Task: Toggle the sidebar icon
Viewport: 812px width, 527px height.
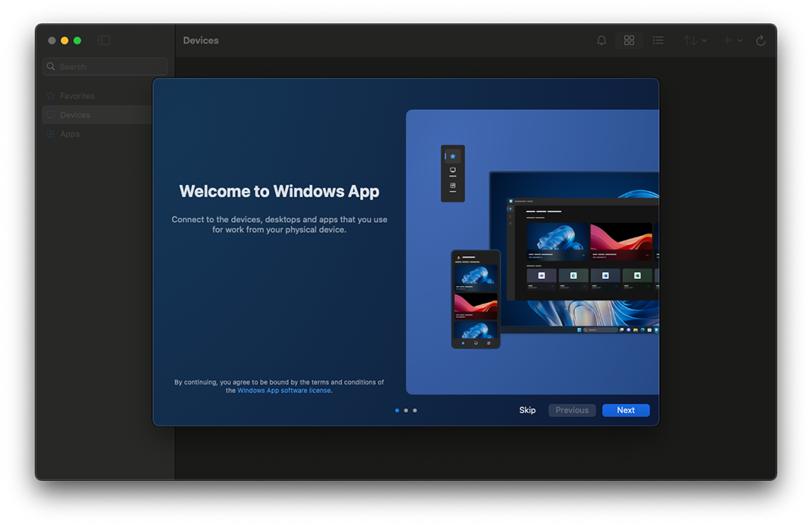Action: tap(104, 40)
